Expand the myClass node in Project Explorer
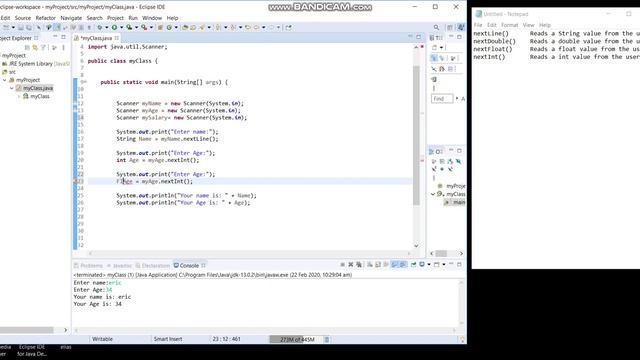 tap(19, 96)
